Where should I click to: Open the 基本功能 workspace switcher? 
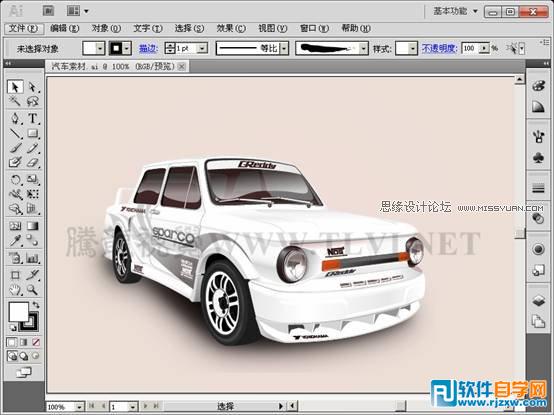pyautogui.click(x=456, y=11)
